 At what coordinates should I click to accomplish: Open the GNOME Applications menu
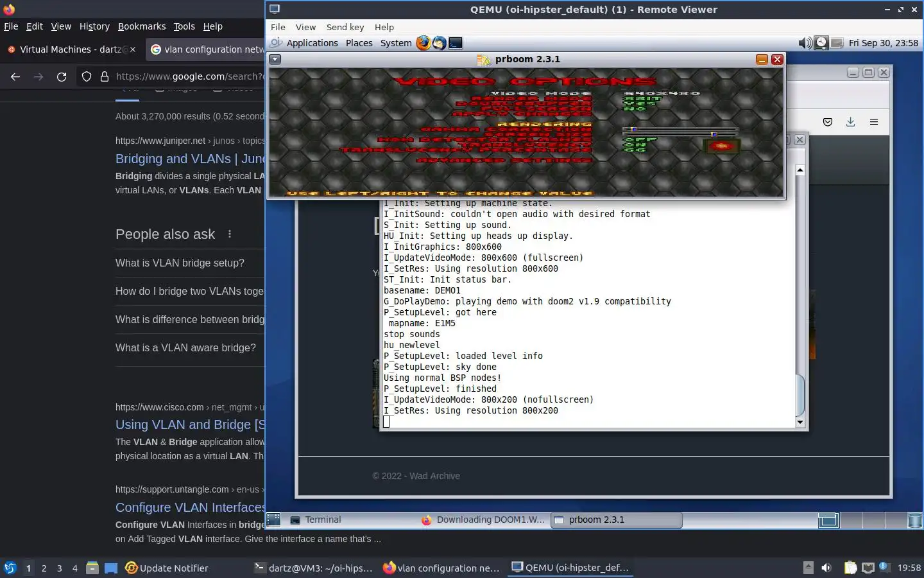(312, 43)
